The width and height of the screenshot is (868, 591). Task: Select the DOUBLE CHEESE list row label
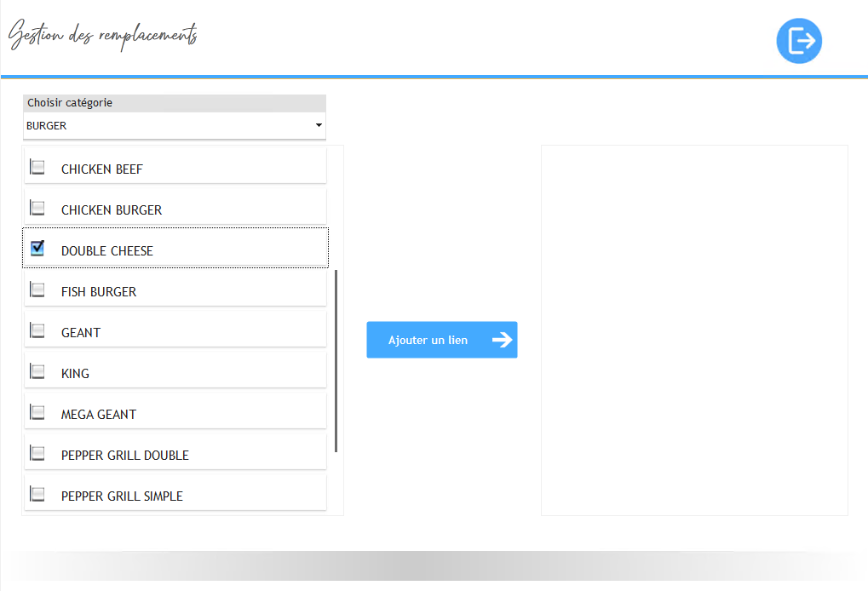click(x=107, y=251)
